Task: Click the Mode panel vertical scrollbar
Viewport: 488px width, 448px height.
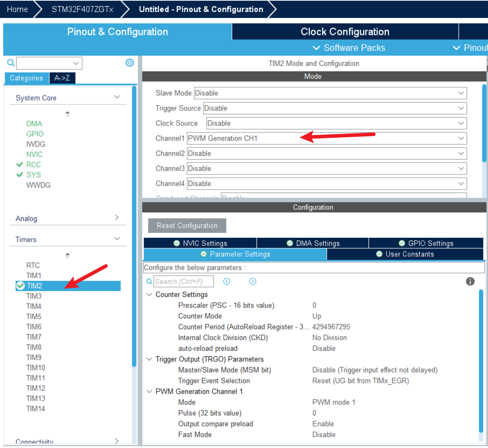Action: pos(484,123)
